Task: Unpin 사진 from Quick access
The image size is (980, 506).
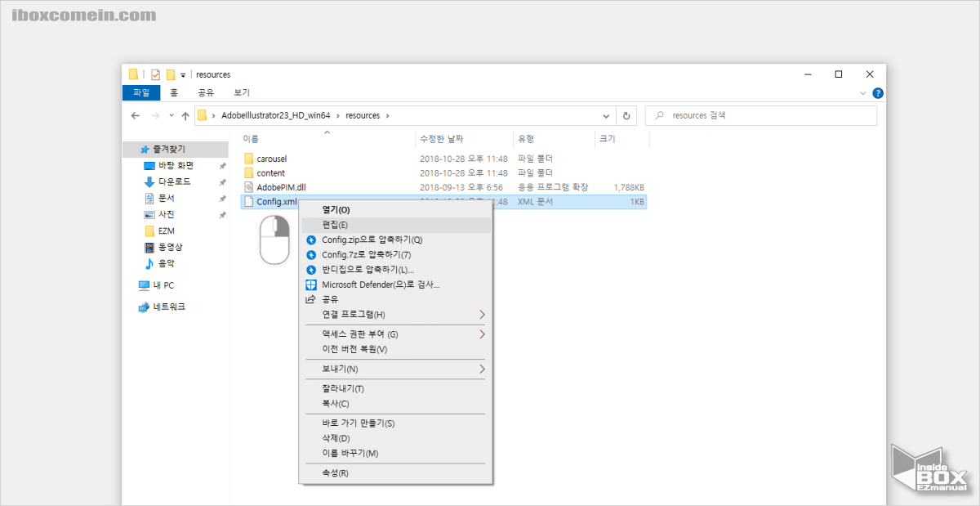Action: click(221, 213)
